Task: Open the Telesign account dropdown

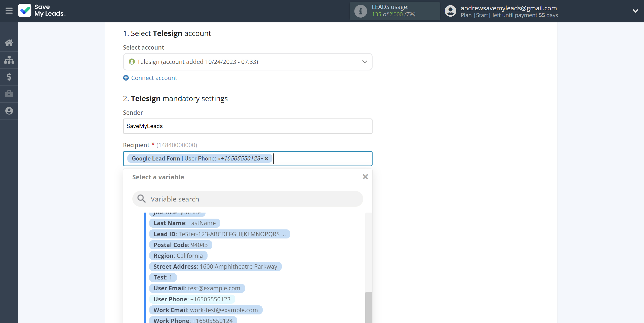Action: (x=248, y=62)
